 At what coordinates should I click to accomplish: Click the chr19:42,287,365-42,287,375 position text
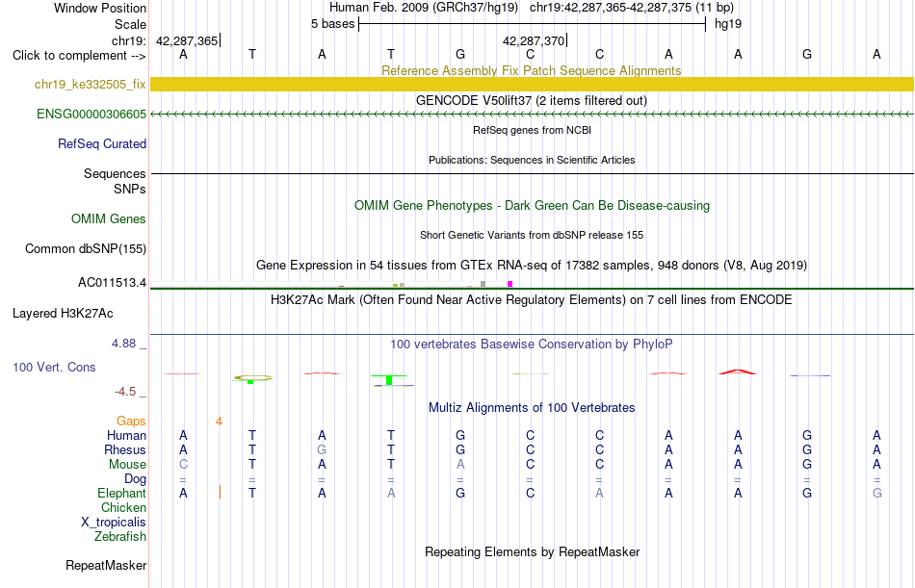pyautogui.click(x=632, y=8)
